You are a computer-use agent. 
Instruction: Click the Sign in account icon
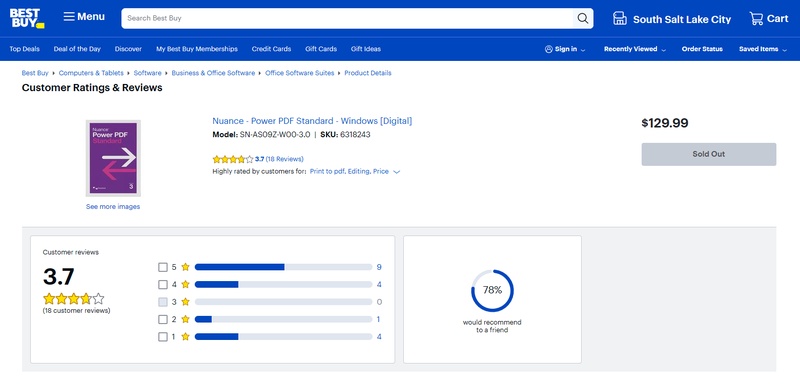549,49
